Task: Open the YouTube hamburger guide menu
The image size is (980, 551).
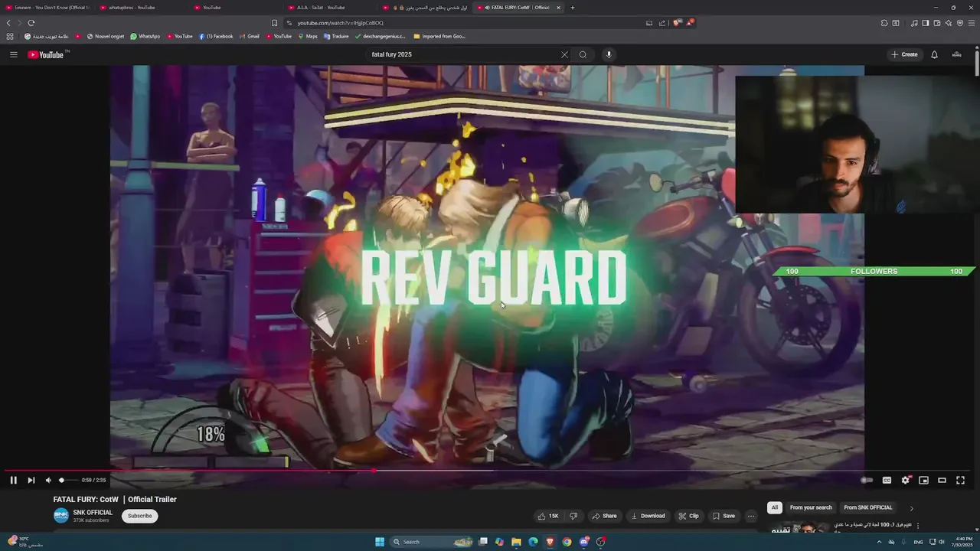Action: pos(13,54)
